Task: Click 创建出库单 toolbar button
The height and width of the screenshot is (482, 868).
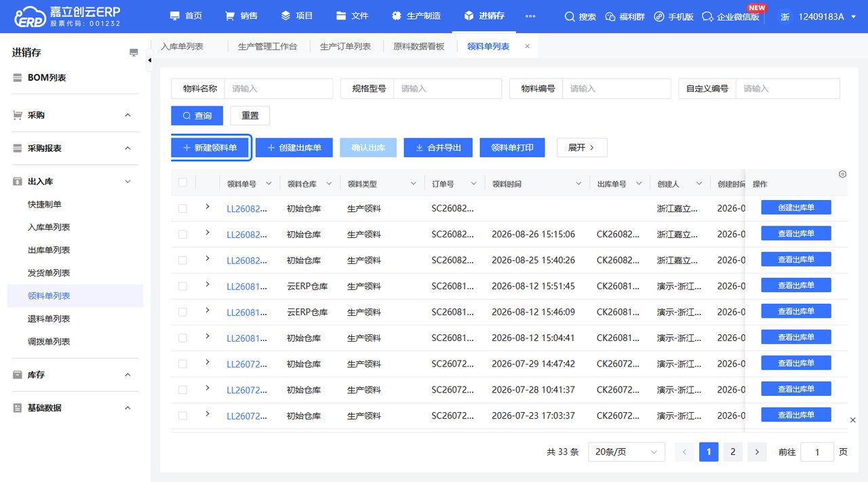Action: 294,148
